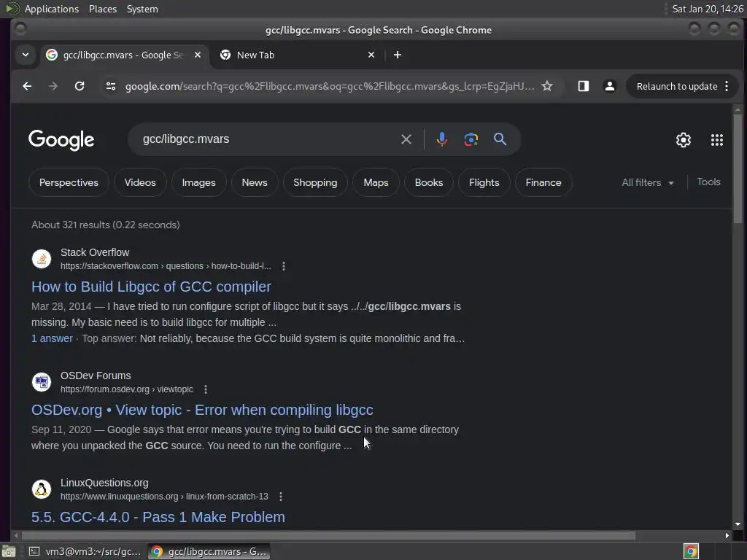The height and width of the screenshot is (560, 747).
Task: Click the clock Sat Jan 20, 14:26
Action: click(708, 9)
